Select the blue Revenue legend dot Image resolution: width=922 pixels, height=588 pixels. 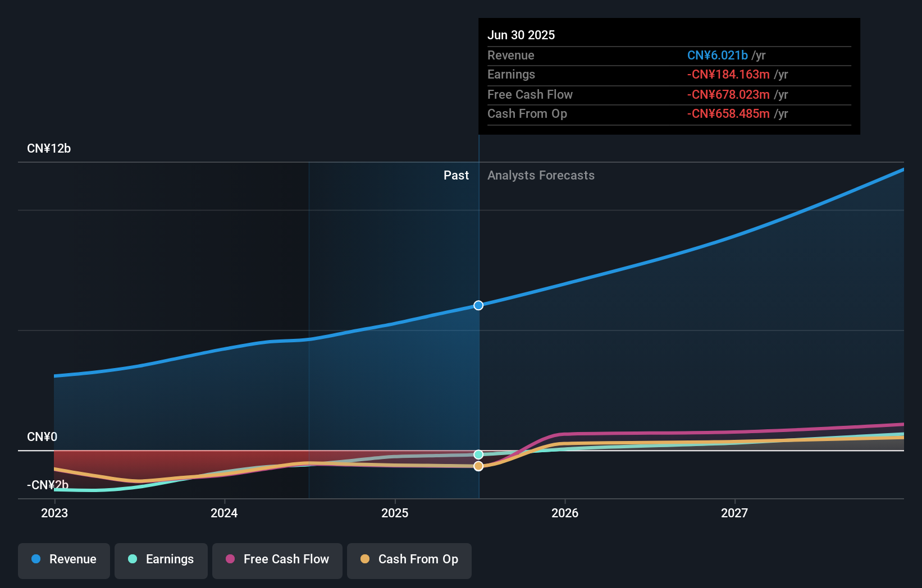pyautogui.click(x=35, y=559)
